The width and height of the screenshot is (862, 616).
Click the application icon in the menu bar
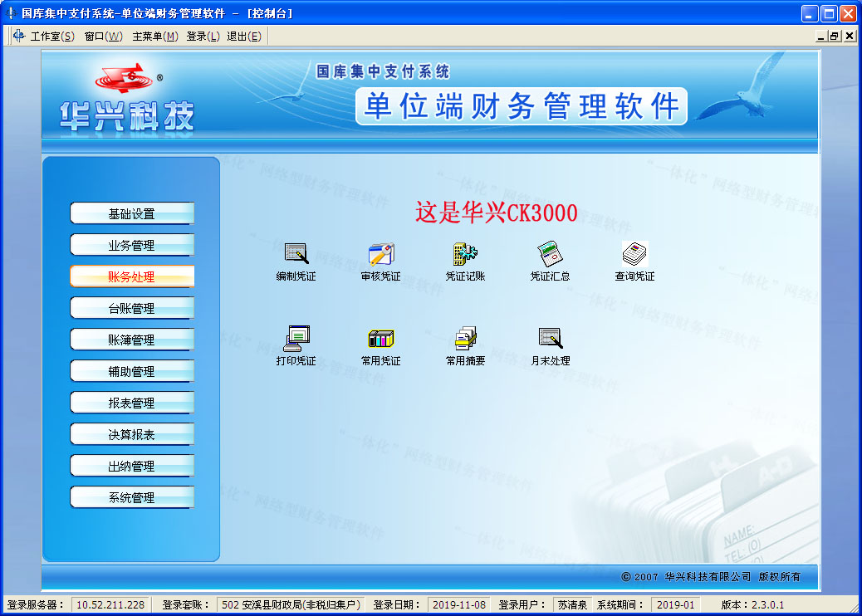[19, 36]
